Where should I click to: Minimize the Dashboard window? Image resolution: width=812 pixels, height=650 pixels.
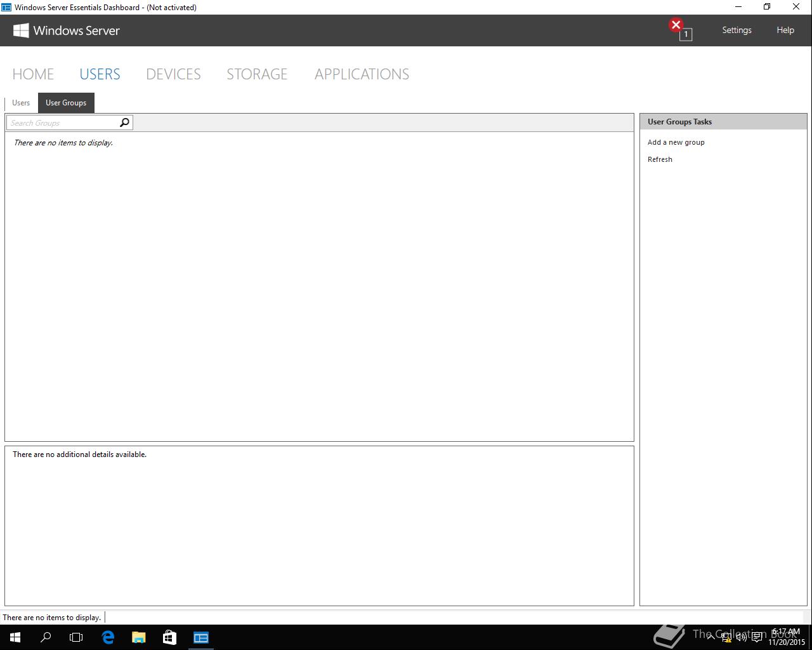[x=738, y=7]
